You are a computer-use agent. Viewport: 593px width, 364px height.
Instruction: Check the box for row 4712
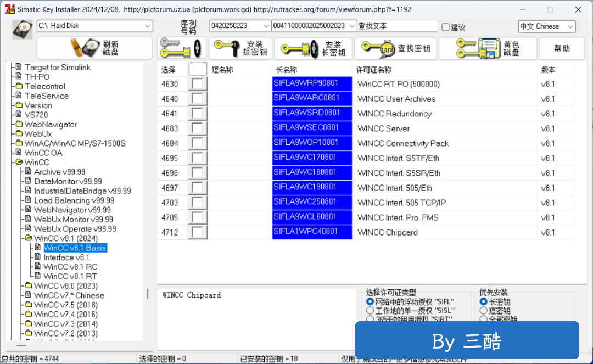coord(198,232)
